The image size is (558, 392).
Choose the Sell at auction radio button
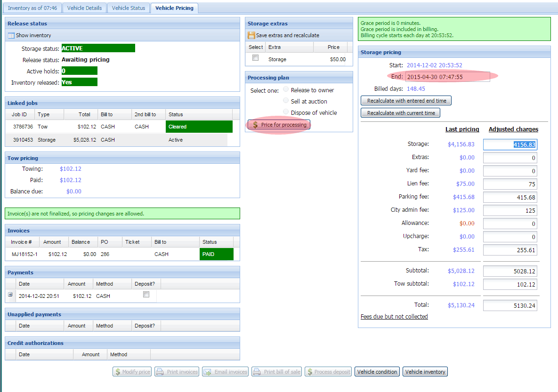(x=286, y=101)
